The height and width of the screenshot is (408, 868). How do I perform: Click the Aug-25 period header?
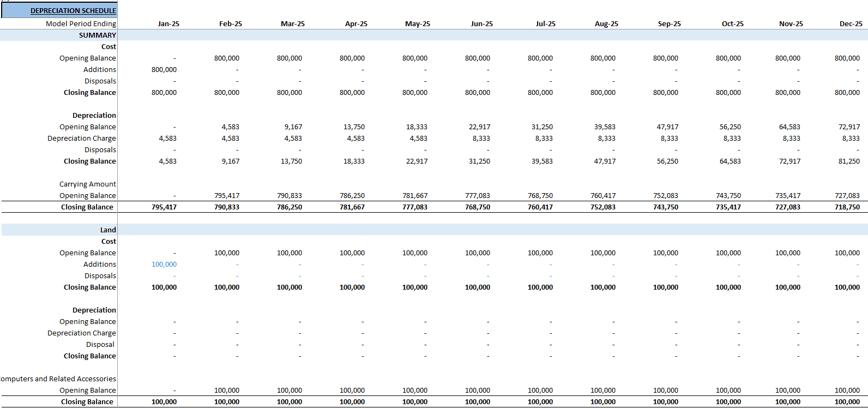tap(606, 24)
